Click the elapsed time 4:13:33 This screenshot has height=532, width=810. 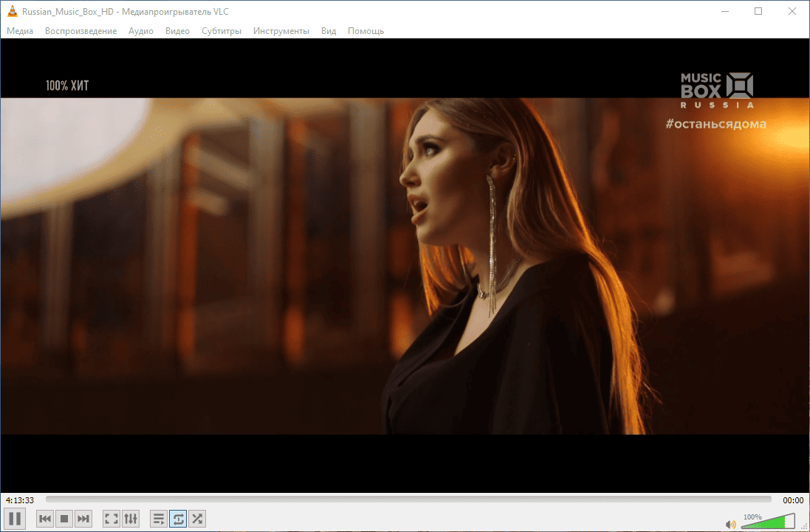point(20,500)
